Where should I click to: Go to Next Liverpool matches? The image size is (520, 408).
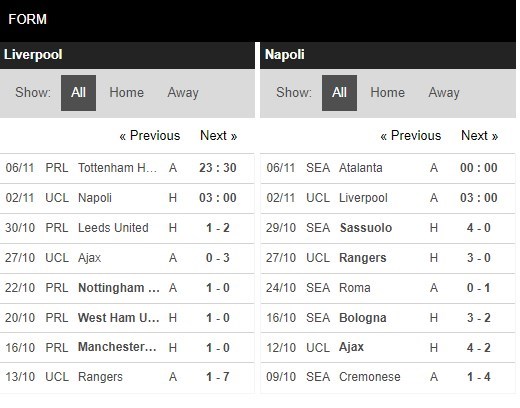click(219, 136)
